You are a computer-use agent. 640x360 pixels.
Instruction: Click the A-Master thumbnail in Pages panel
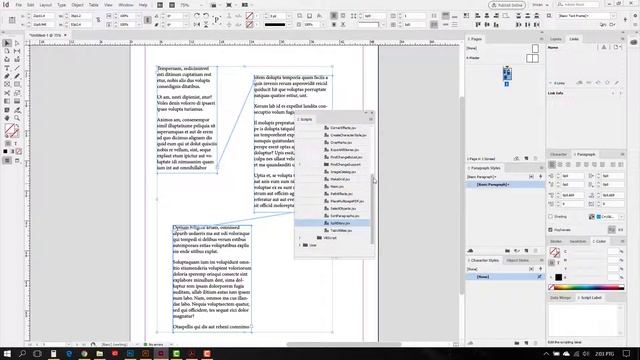pyautogui.click(x=532, y=58)
